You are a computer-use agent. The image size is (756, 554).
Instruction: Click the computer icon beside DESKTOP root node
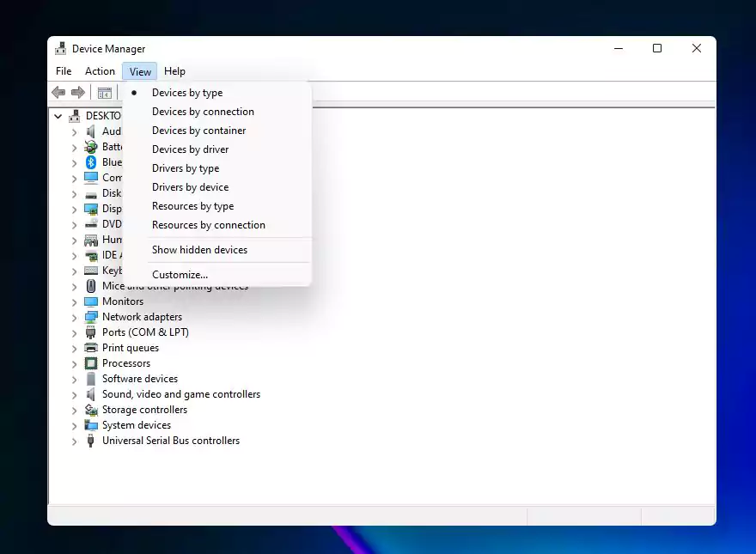click(75, 116)
